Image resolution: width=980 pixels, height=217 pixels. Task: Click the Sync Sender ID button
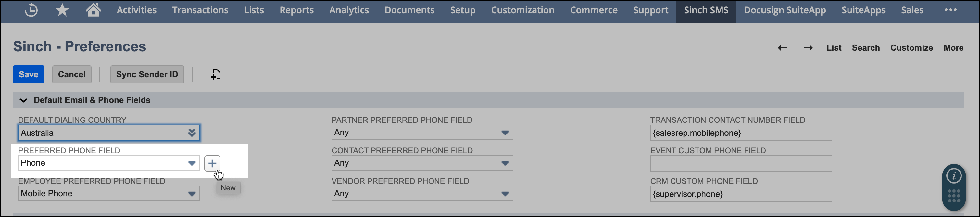tap(147, 75)
